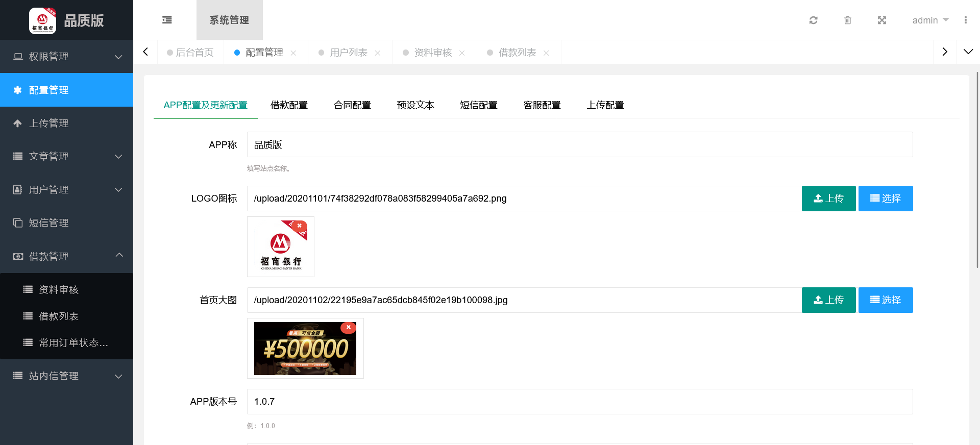
Task: Open the 短信配置 settings tab
Action: point(479,105)
